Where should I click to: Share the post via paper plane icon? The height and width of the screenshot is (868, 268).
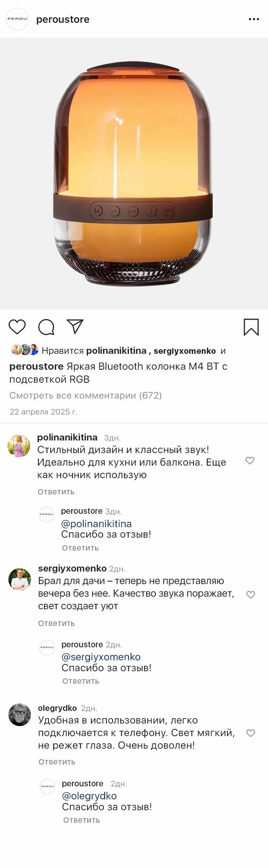75,327
